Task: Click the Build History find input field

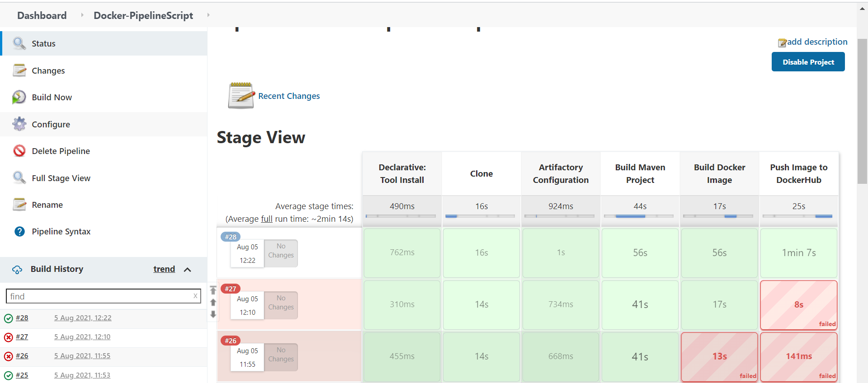Action: coord(99,296)
